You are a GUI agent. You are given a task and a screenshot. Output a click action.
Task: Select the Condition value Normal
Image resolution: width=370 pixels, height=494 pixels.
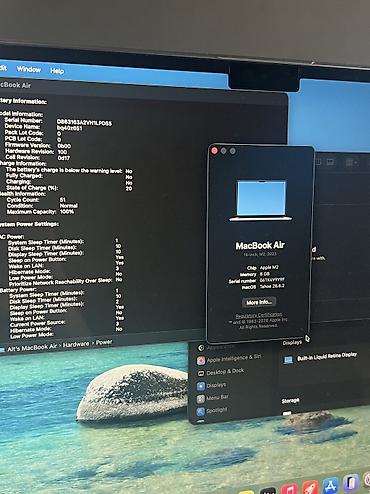69,206
